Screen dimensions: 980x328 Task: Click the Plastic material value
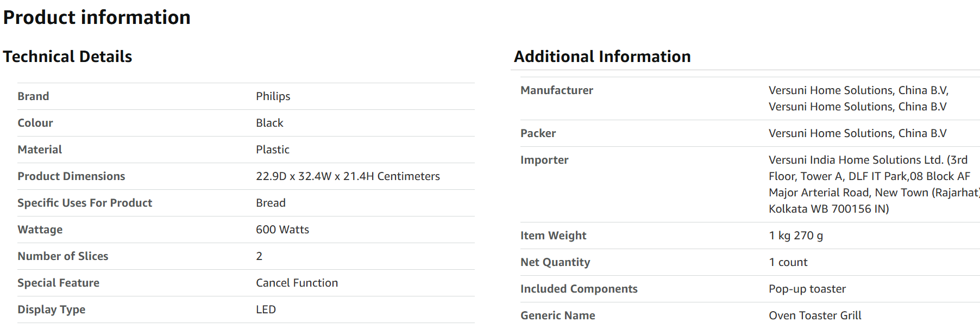click(x=272, y=150)
